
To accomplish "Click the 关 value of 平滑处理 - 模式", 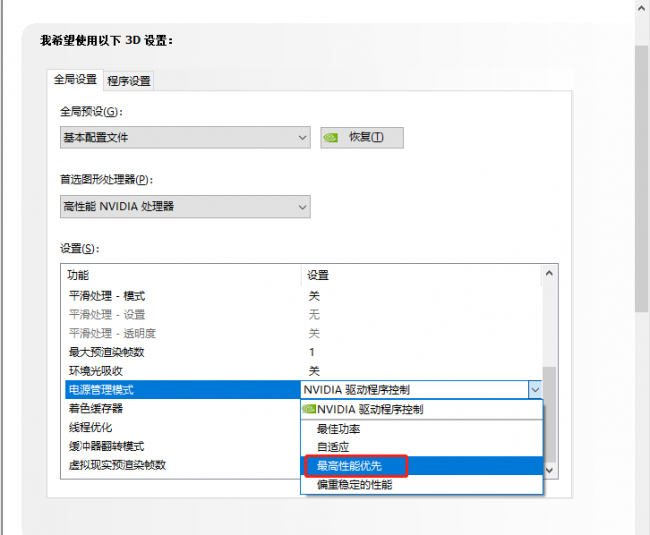I will [x=314, y=296].
